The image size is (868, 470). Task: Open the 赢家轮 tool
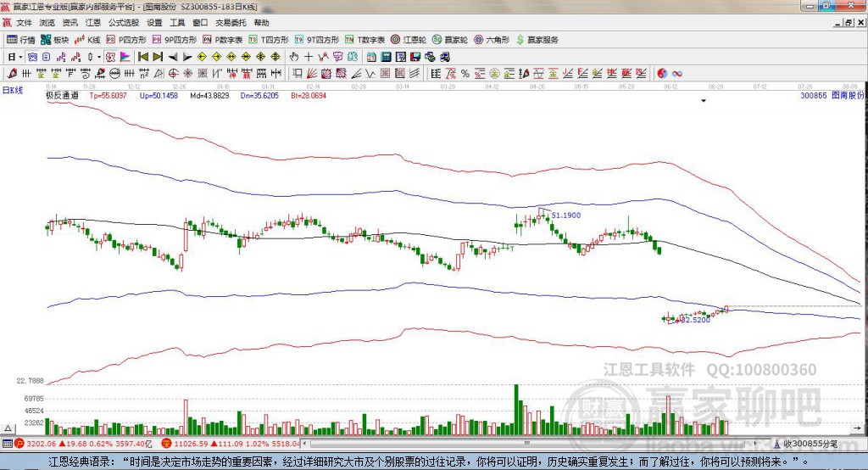(450, 40)
